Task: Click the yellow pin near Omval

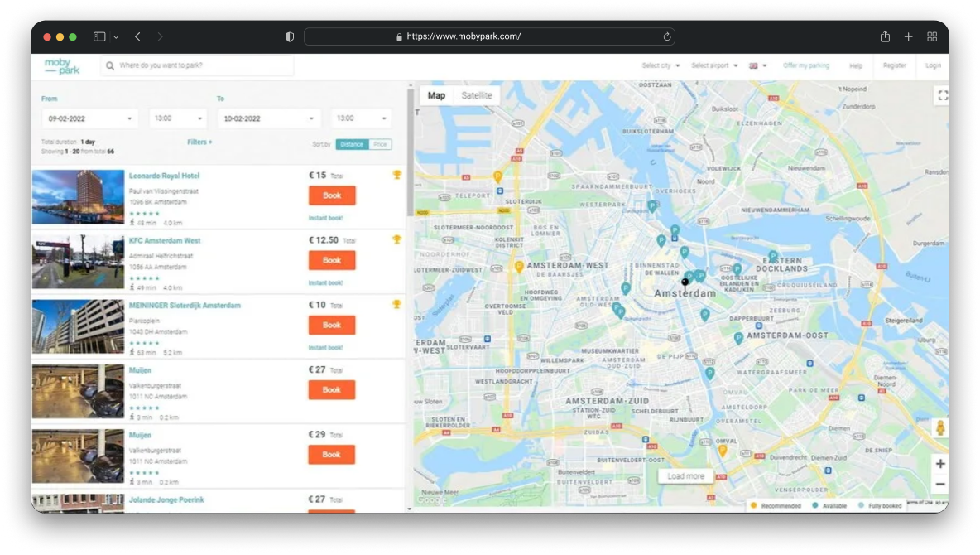Action: click(723, 451)
